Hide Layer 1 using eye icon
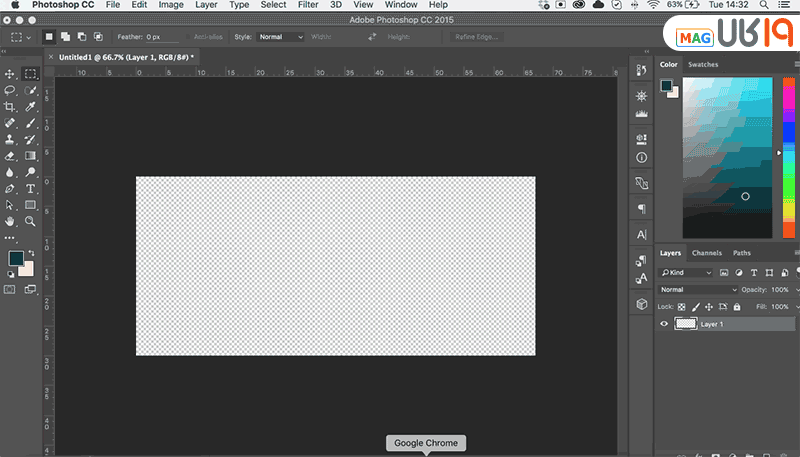800x457 pixels. [665, 324]
